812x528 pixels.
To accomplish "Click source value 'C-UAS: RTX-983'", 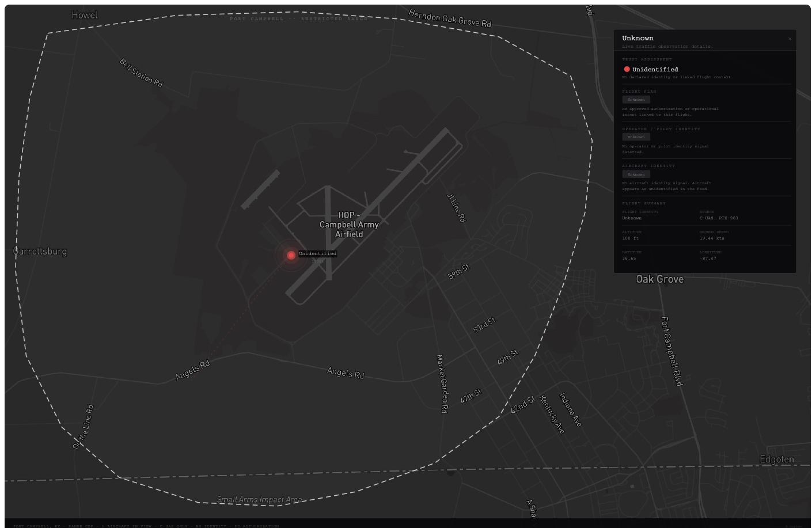I will (719, 218).
